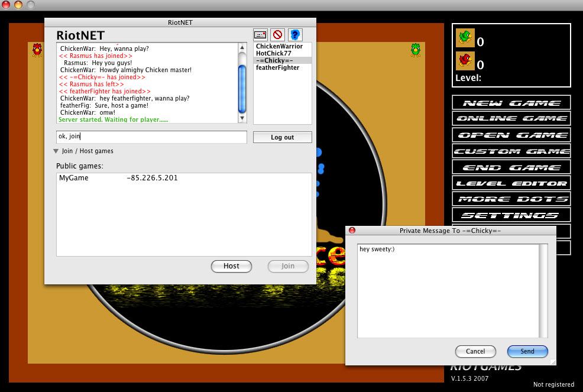Viewport: 583px width, 392px height.
Task: Click the 'Not registered' status text
Action: pos(553,384)
